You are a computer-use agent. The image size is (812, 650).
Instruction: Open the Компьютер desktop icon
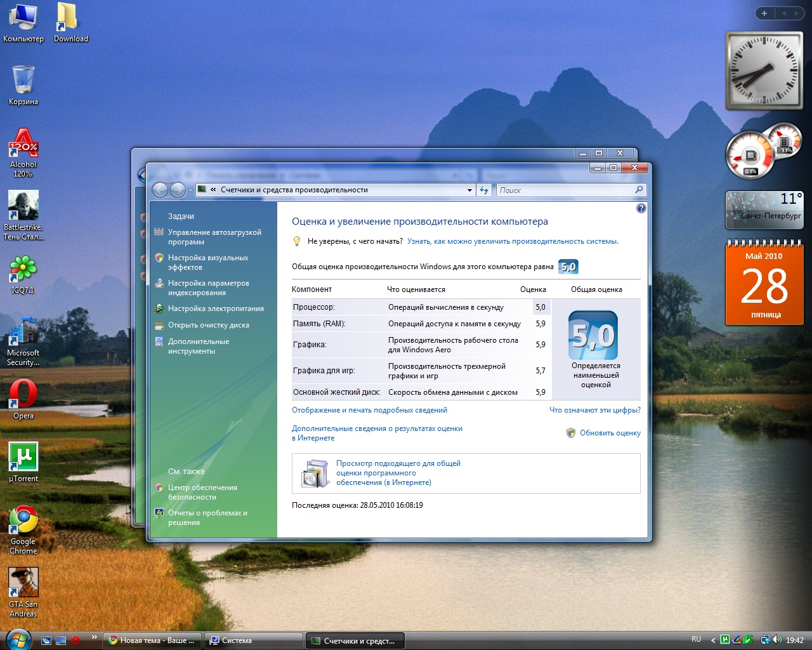[x=23, y=23]
